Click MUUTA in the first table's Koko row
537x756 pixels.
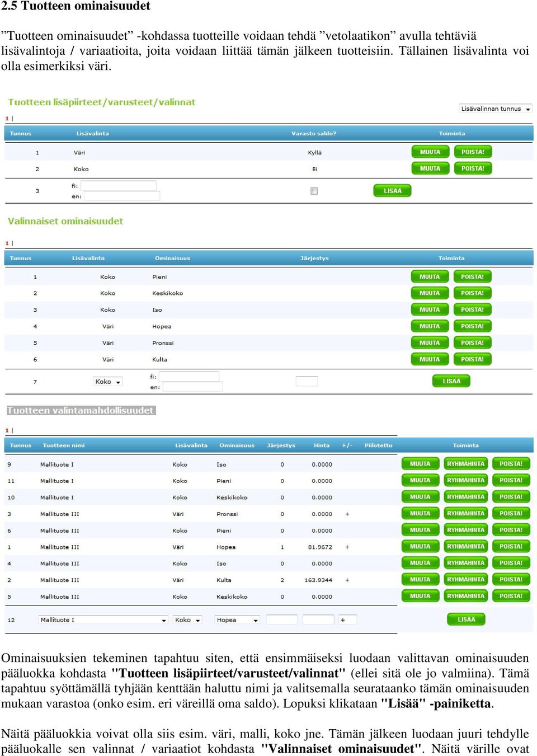430,168
